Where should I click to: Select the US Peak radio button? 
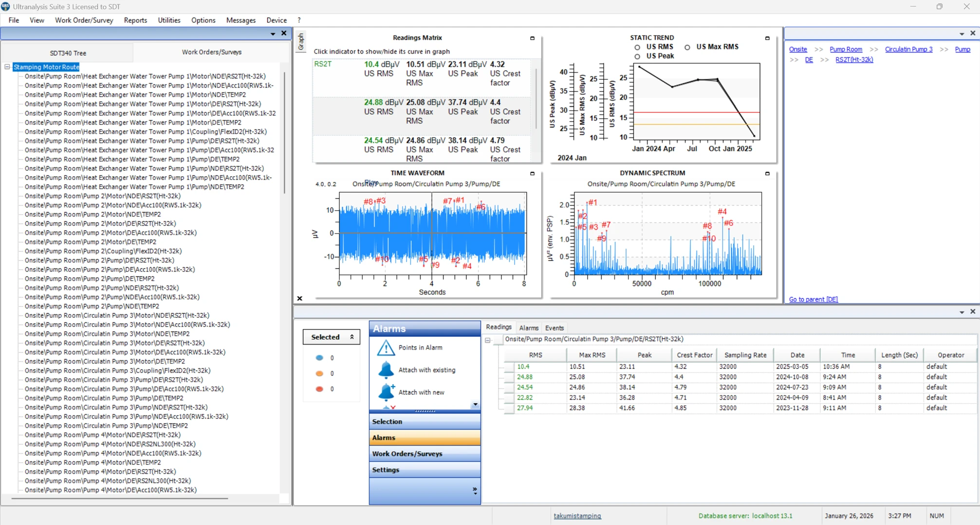pyautogui.click(x=637, y=56)
